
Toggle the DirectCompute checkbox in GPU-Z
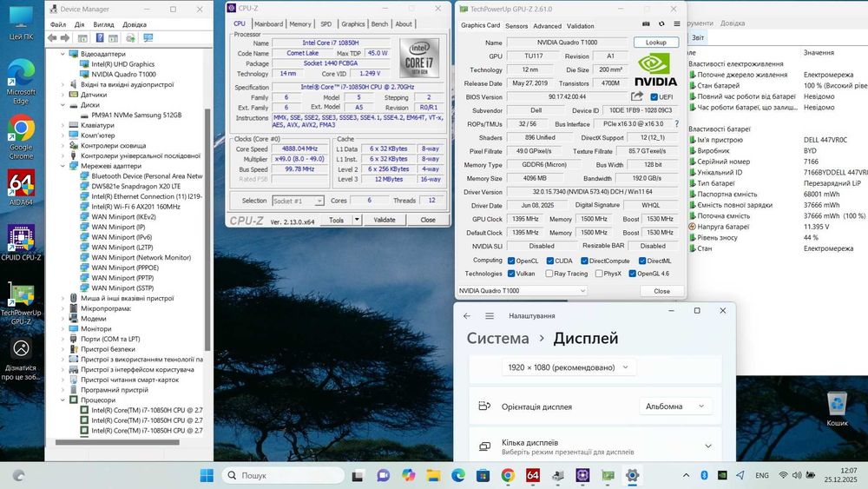[x=584, y=261]
